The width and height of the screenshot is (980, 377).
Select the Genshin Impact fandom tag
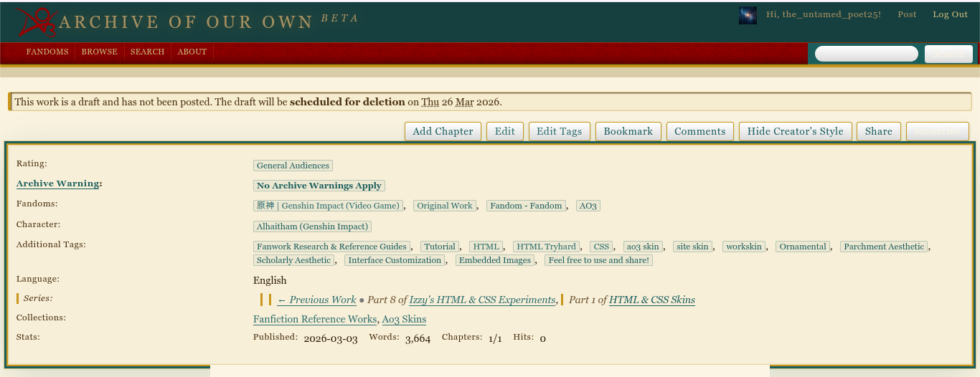329,206
